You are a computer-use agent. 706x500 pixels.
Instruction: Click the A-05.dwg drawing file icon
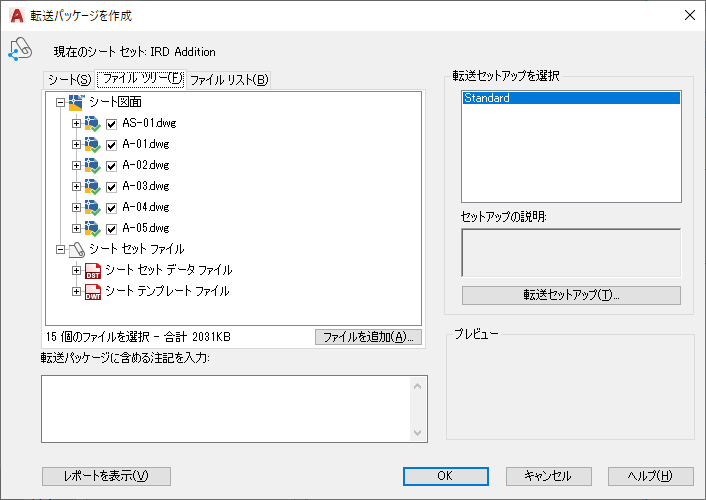tap(92, 228)
